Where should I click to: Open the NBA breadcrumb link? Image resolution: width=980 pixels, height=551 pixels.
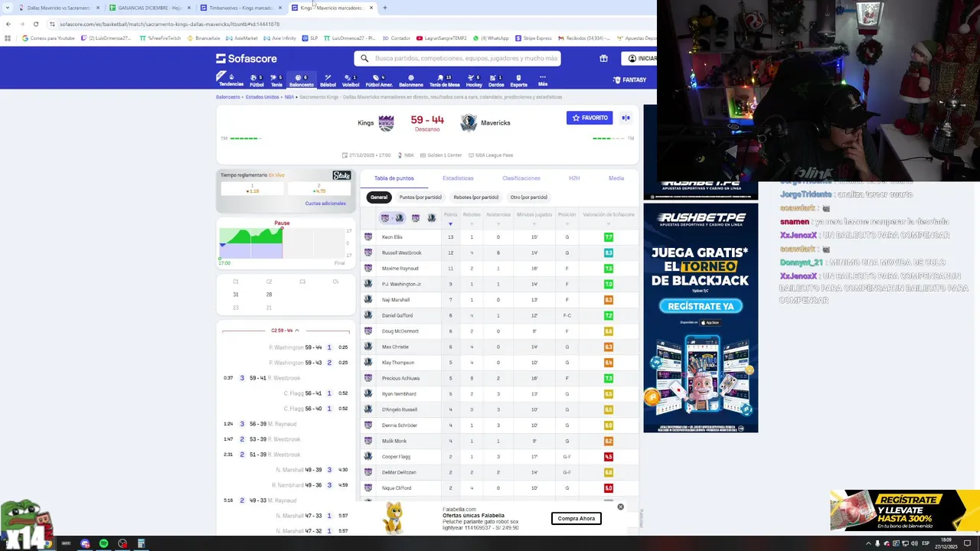tap(289, 97)
